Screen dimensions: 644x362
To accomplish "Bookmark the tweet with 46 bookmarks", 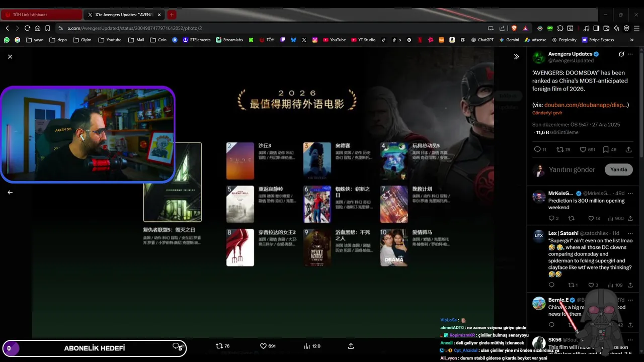I will 609,149.
